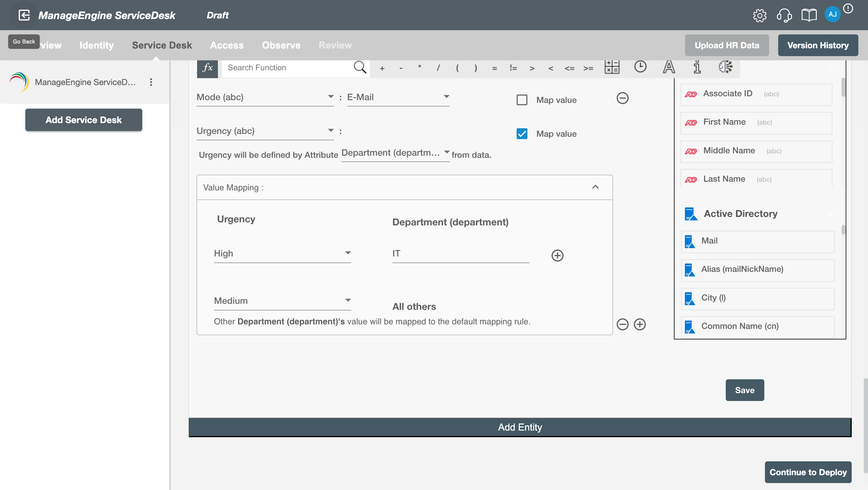Image resolution: width=868 pixels, height=490 pixels.
Task: Click the Urgency High priority input field
Action: pos(282,254)
